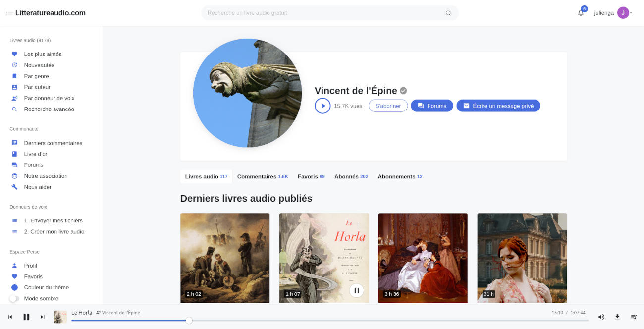
Task: Open the playlist queue icon
Action: 634,317
